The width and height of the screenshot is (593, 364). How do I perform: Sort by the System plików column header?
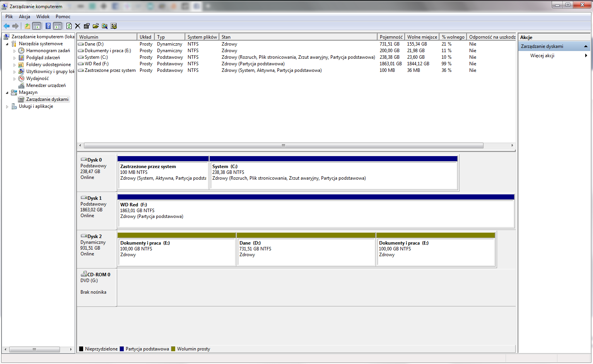pos(202,37)
